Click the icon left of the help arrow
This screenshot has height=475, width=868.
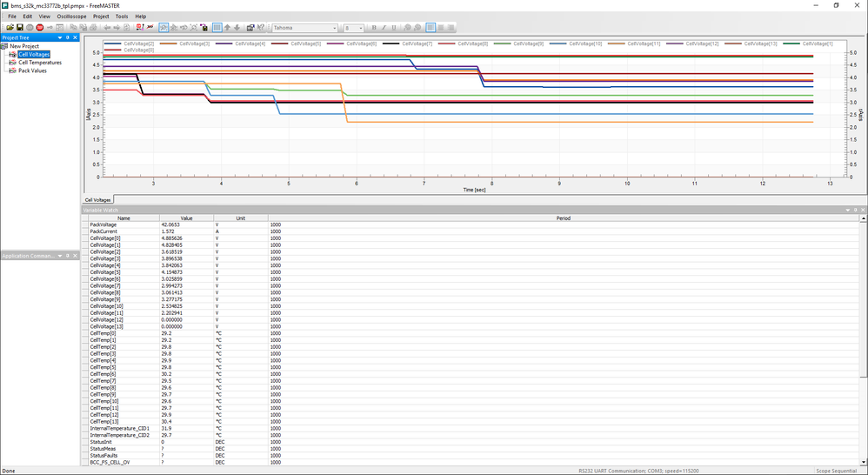point(250,27)
